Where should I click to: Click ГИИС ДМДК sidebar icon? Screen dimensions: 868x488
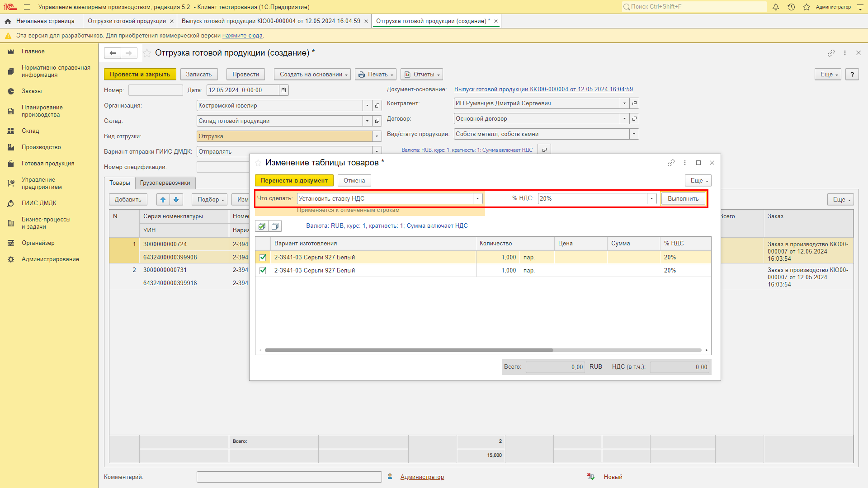coord(11,203)
